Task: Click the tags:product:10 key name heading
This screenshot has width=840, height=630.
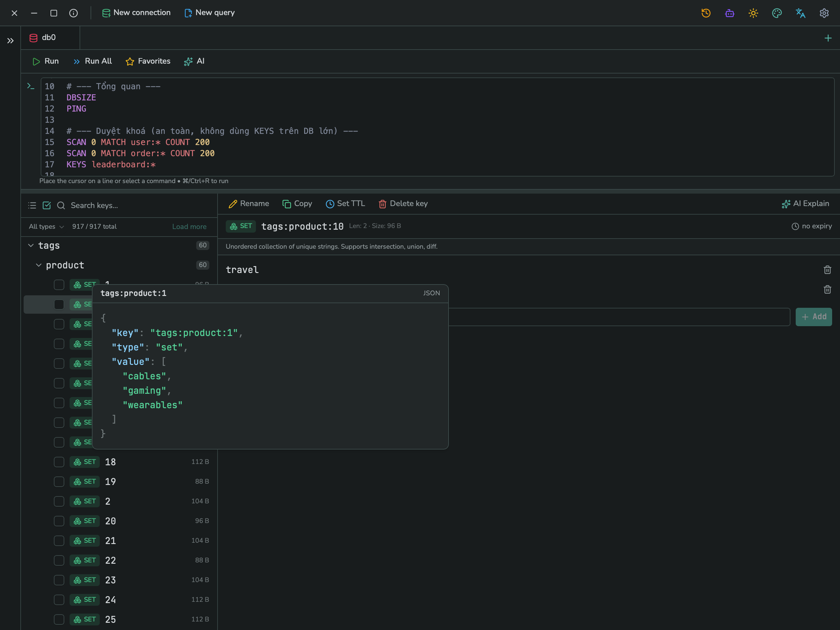Action: click(302, 226)
